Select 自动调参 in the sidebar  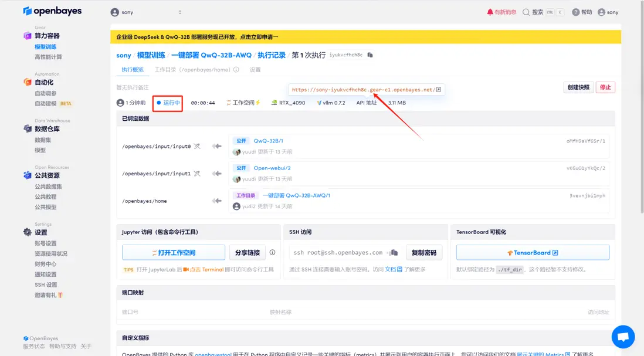tap(46, 93)
